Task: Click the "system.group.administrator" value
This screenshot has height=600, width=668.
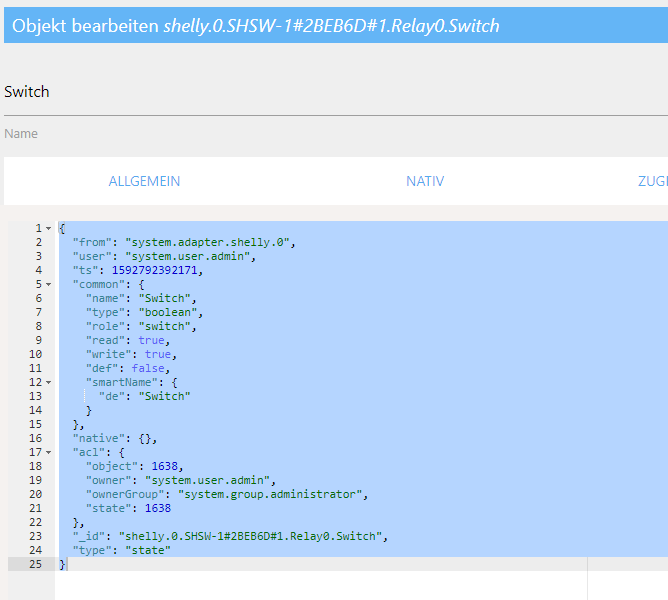Action: click(x=270, y=494)
